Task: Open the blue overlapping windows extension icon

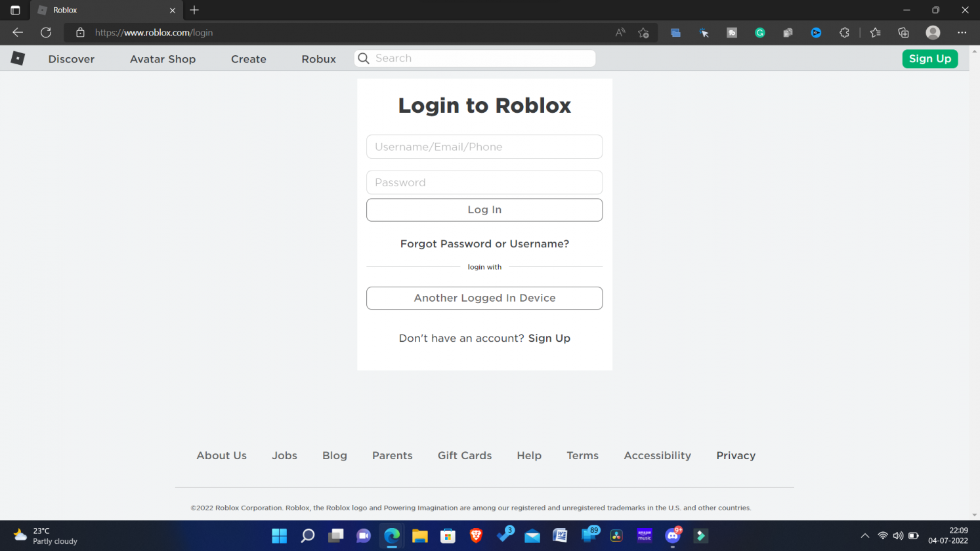Action: pyautogui.click(x=675, y=33)
